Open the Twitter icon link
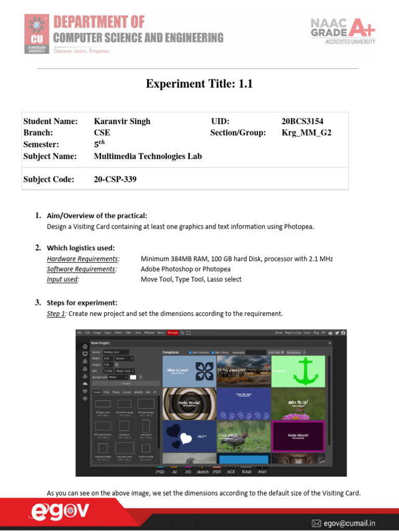 (x=337, y=333)
